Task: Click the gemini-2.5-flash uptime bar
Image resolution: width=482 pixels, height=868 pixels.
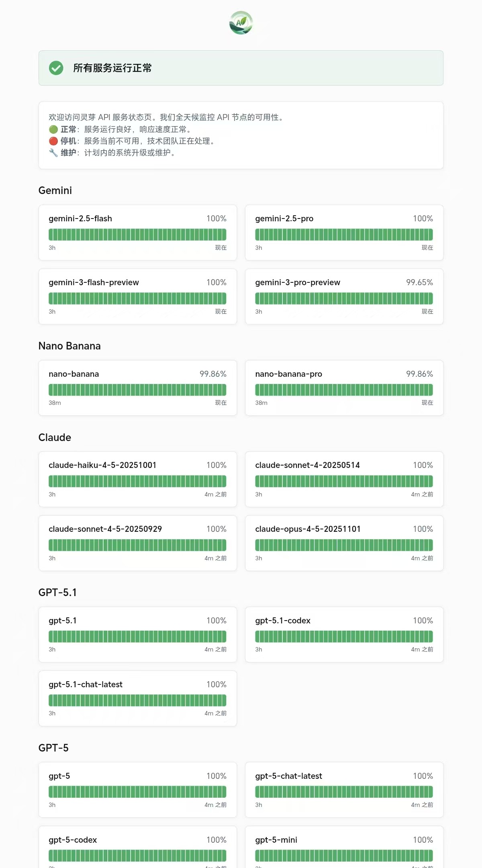Action: (137, 235)
